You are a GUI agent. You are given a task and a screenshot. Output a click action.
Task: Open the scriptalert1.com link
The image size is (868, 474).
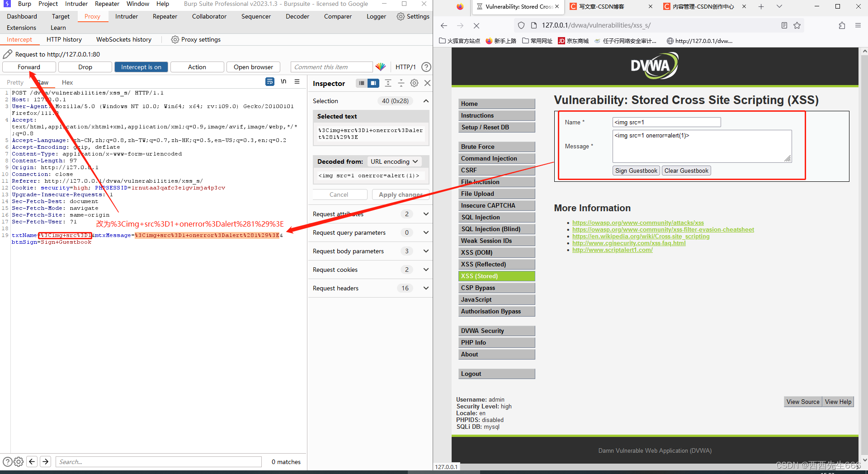click(613, 250)
